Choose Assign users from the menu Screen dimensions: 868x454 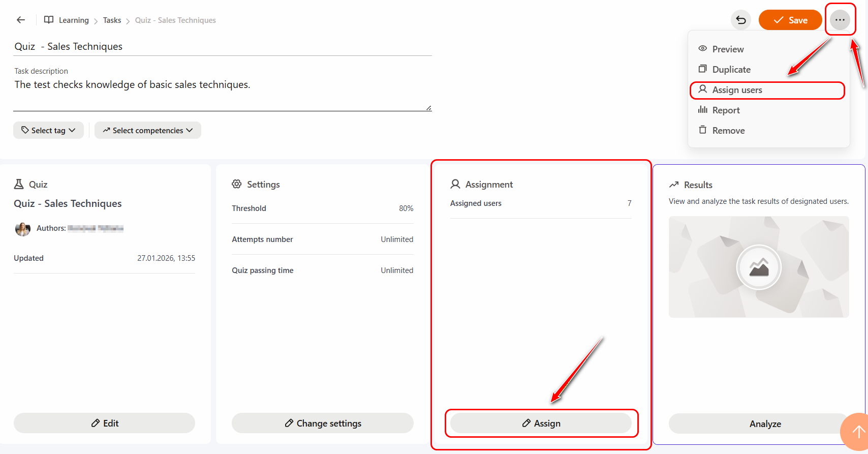click(x=737, y=90)
